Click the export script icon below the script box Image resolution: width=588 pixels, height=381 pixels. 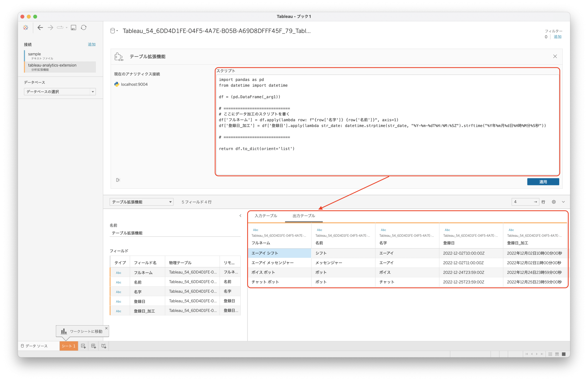[x=118, y=180]
